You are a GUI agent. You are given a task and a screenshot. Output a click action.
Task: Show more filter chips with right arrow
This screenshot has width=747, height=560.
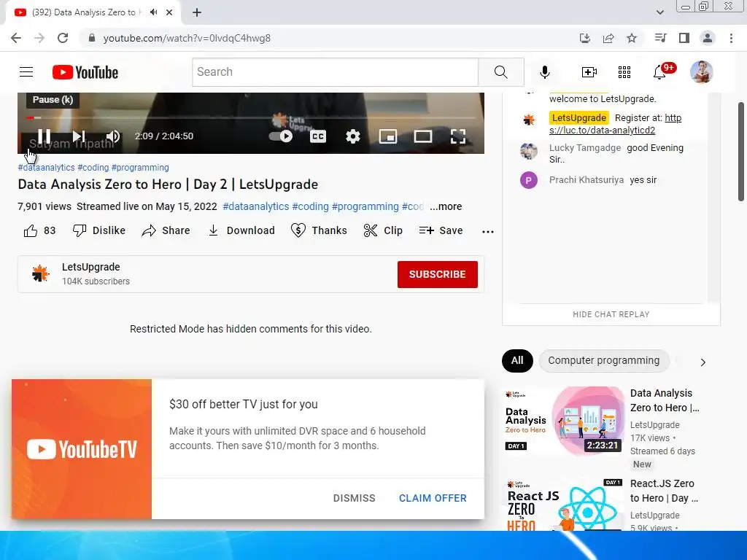pos(703,362)
